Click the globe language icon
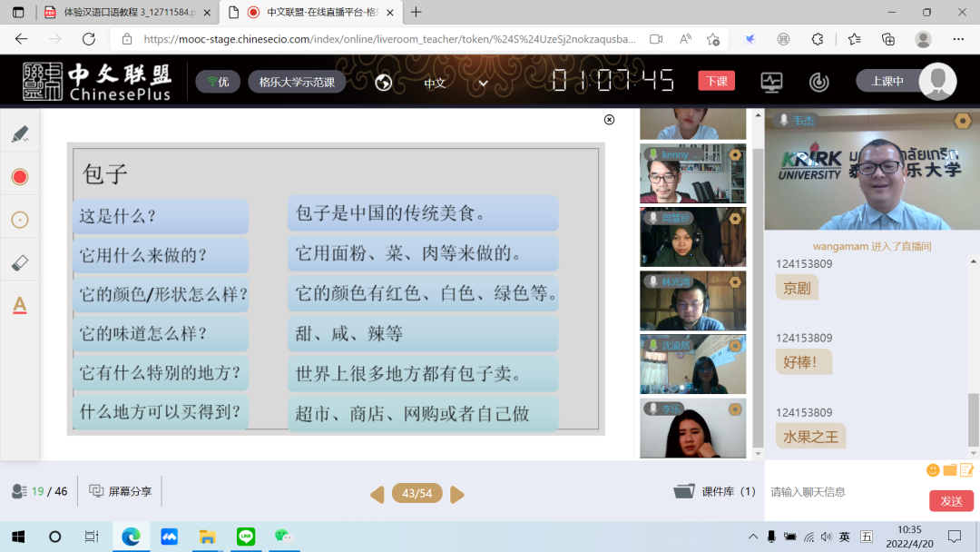The height and width of the screenshot is (552, 980). click(383, 83)
